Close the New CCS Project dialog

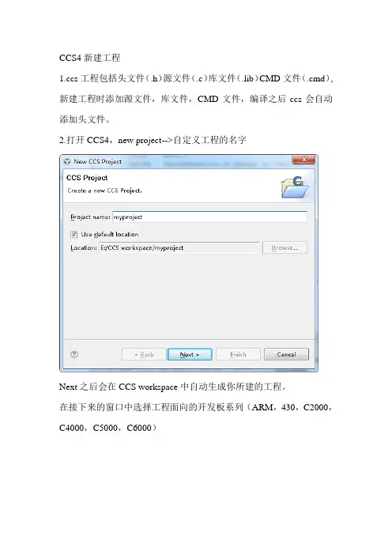pyautogui.click(x=303, y=160)
